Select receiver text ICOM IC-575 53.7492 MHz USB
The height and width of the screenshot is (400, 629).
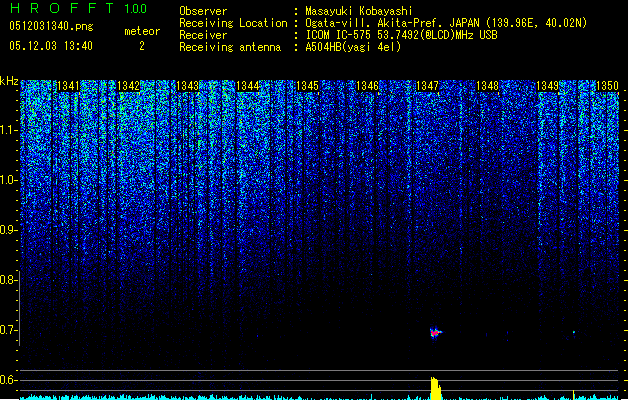click(401, 35)
